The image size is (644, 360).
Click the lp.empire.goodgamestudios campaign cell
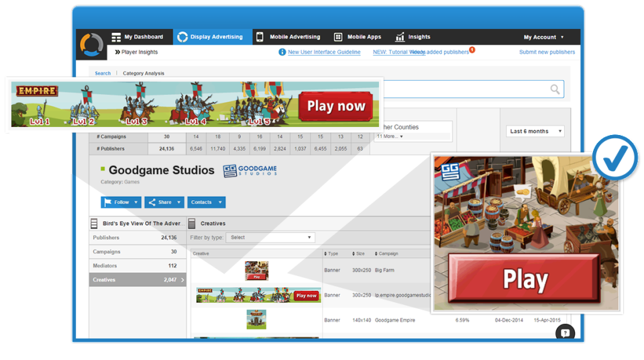pyautogui.click(x=402, y=296)
